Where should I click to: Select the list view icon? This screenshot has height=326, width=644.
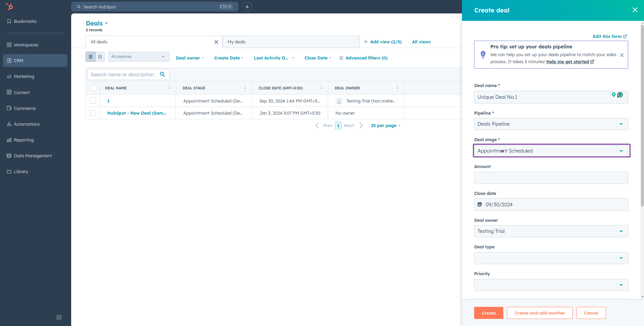(91, 57)
